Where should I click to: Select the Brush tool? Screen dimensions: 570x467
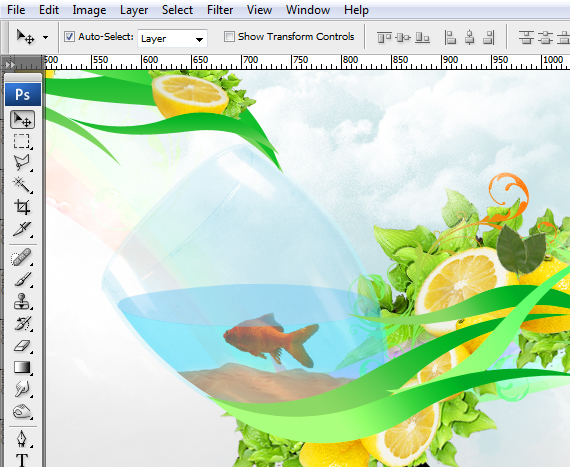(22, 280)
